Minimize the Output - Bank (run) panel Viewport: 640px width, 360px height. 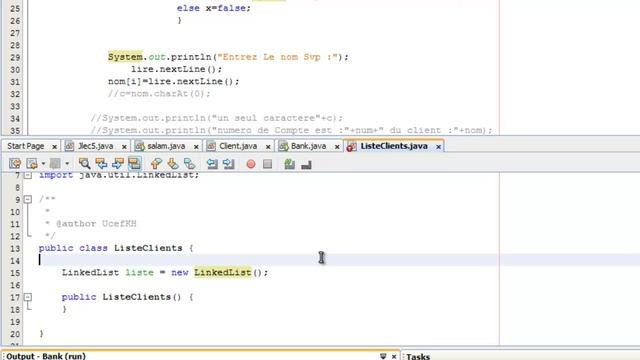[x=383, y=356]
